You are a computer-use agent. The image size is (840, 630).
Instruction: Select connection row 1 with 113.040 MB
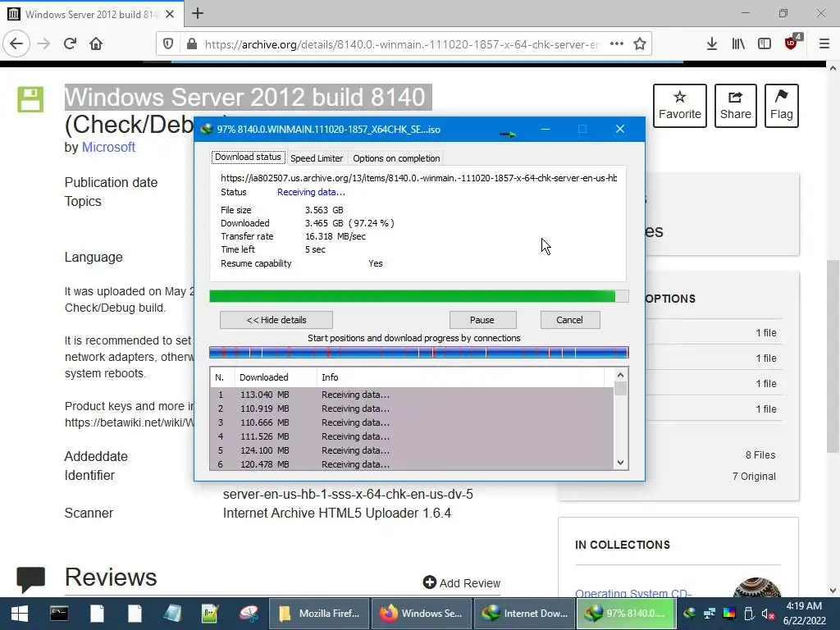[x=412, y=395]
